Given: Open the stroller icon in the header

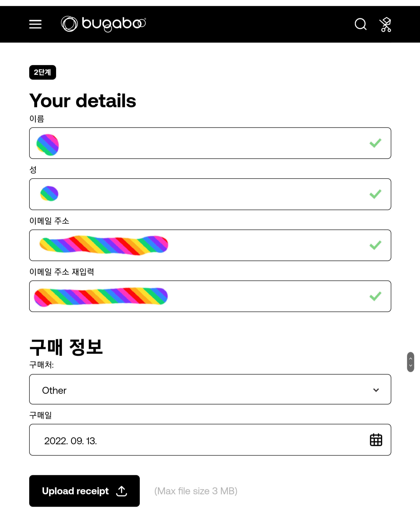Looking at the screenshot, I should [386, 24].
